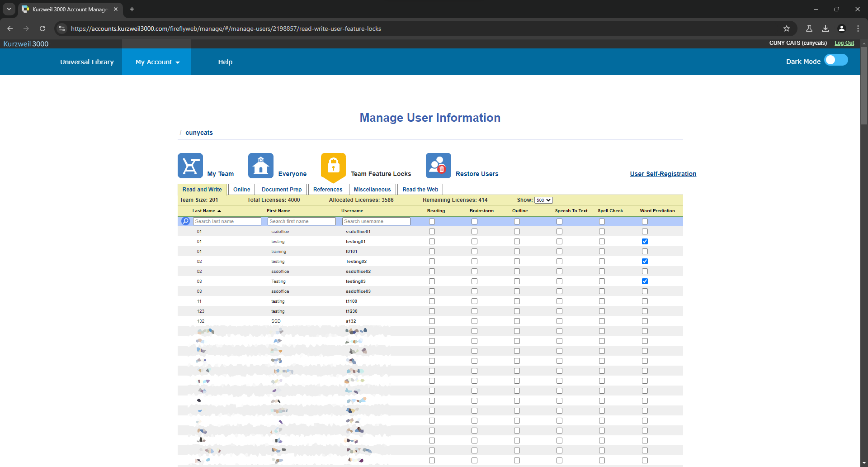The image size is (868, 467).
Task: Click the cunycats breadcrumb link
Action: [x=199, y=133]
